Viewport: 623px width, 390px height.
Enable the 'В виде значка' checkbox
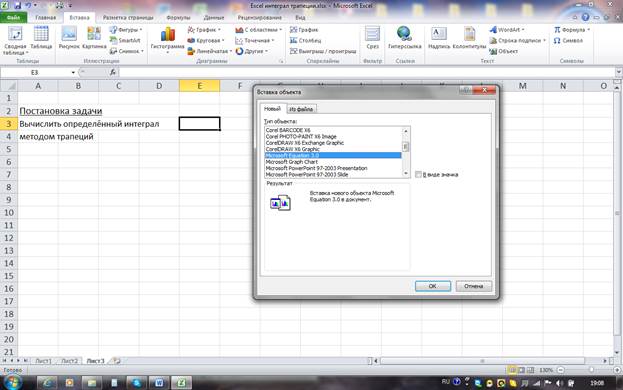coord(418,174)
